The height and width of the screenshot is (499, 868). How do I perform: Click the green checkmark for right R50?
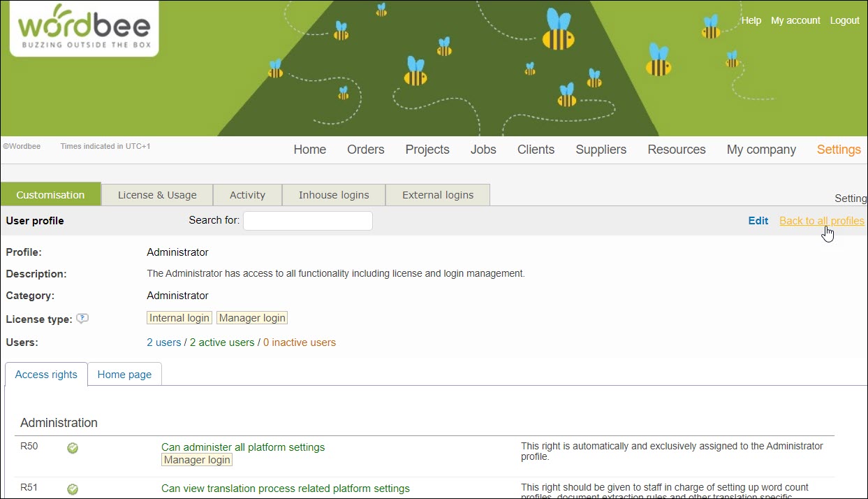point(73,448)
